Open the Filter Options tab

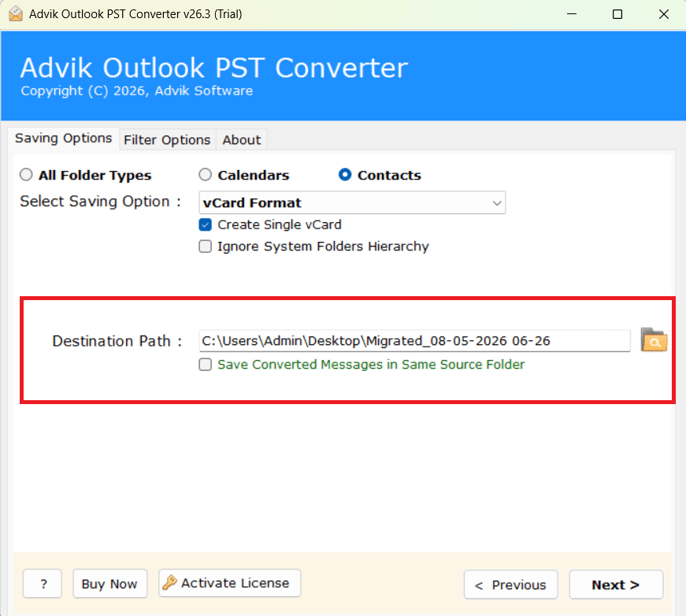pyautogui.click(x=167, y=140)
